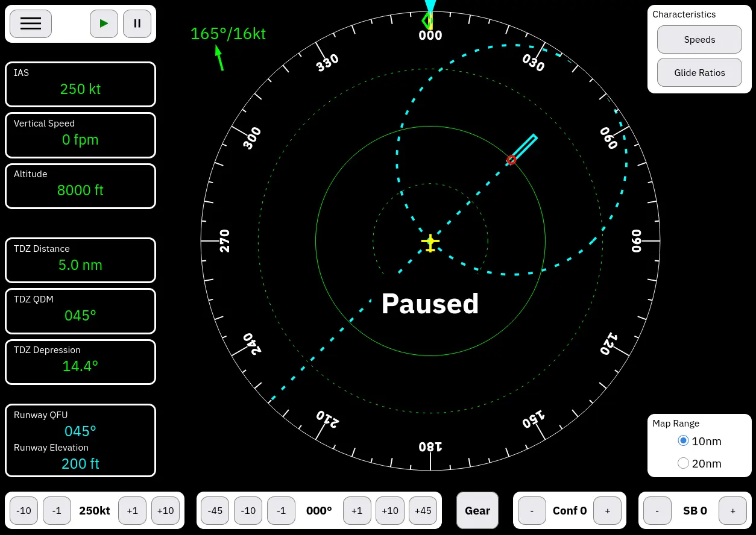Click the target heading readout 000°

coord(319,510)
